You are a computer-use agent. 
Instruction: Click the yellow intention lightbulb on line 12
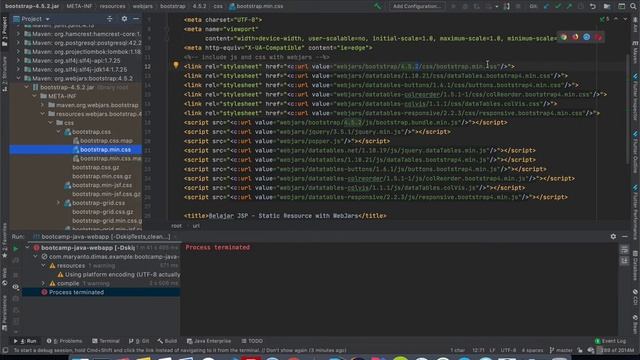pyautogui.click(x=176, y=65)
